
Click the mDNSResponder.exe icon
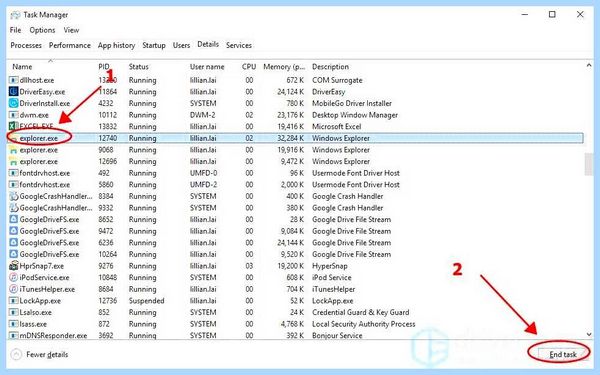[14, 336]
